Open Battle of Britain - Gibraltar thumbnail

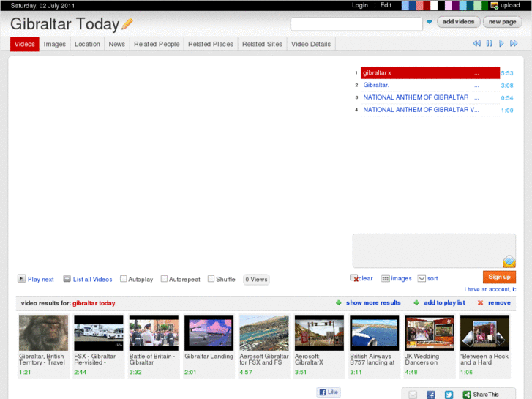[154, 332]
